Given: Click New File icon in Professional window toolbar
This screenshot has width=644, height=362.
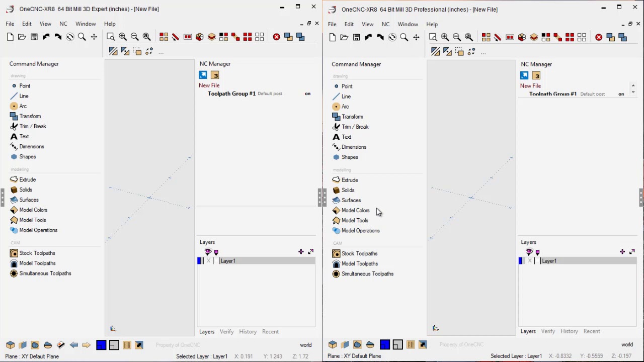Looking at the screenshot, I should [332, 37].
